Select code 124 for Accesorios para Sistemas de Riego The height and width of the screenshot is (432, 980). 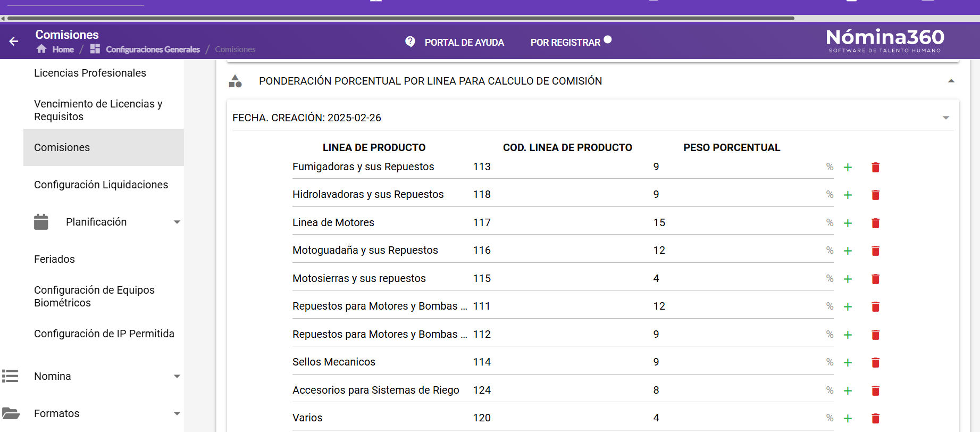tap(482, 390)
